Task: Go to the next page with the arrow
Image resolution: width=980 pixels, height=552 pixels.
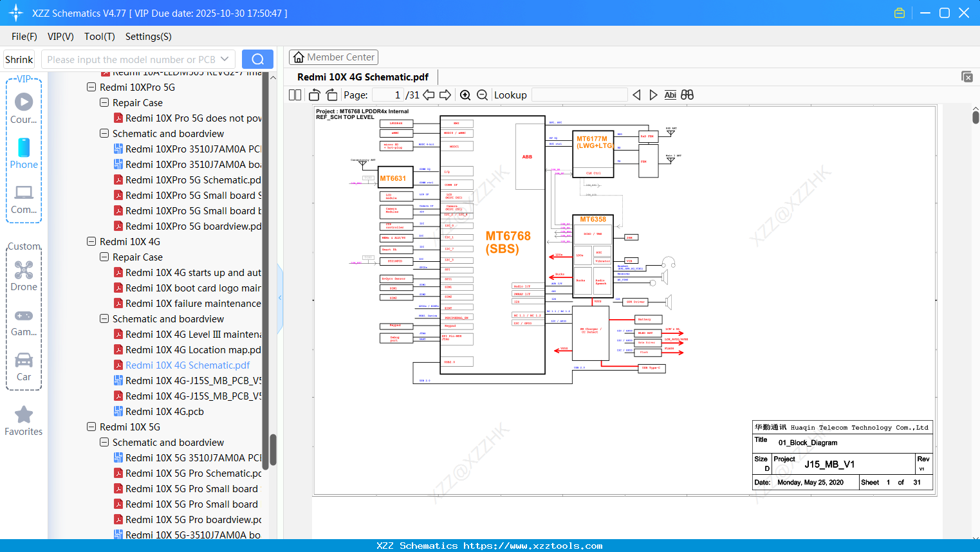Action: [x=445, y=95]
